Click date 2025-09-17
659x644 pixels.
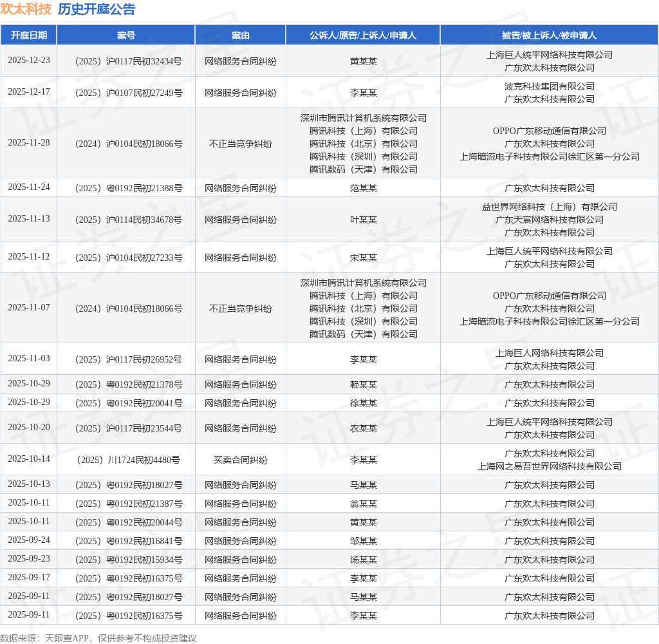point(29,578)
